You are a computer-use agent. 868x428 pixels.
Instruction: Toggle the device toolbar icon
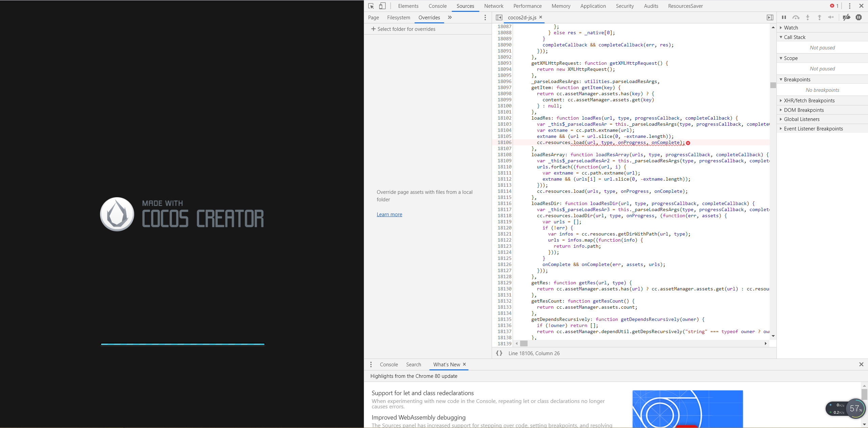tap(382, 6)
